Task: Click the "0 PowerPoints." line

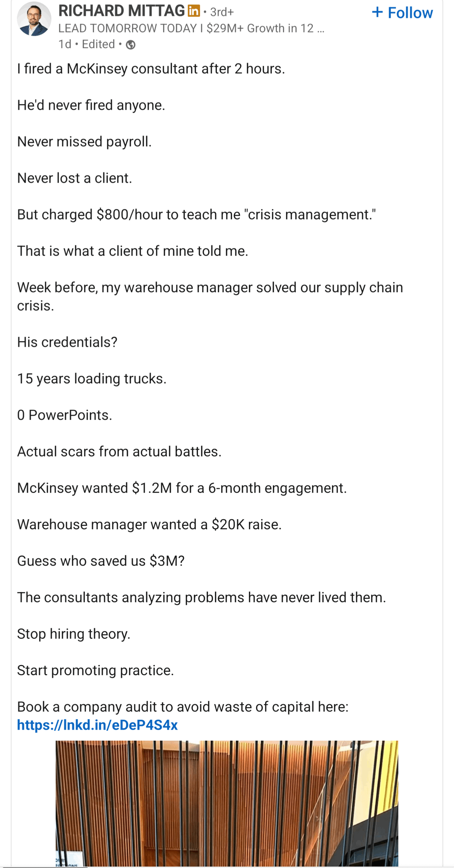Action: pyautogui.click(x=65, y=415)
